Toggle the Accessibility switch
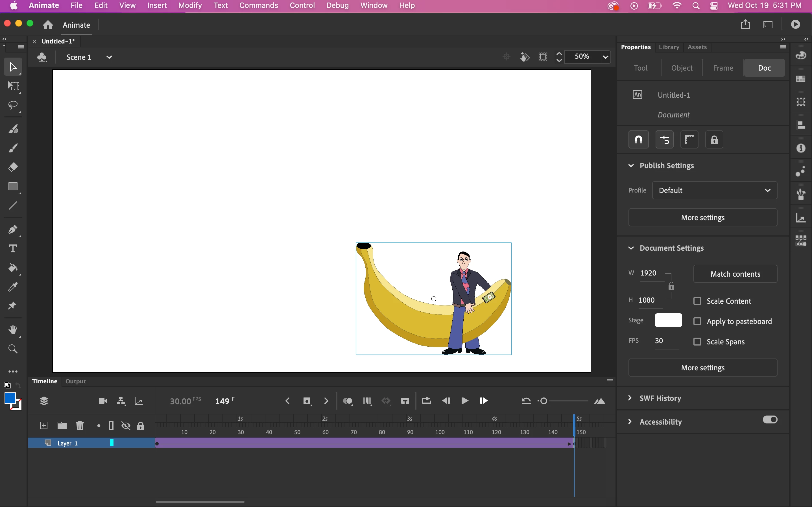812x507 pixels. 770,420
